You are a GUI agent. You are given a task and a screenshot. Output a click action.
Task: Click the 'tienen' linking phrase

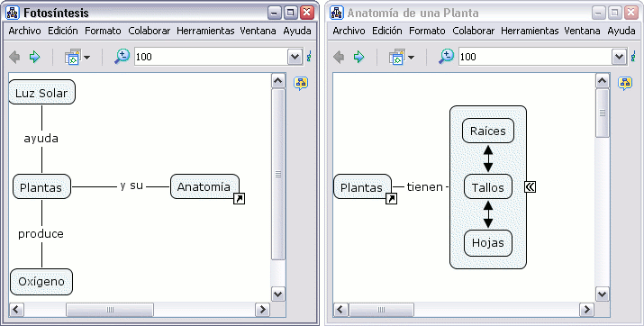[424, 186]
